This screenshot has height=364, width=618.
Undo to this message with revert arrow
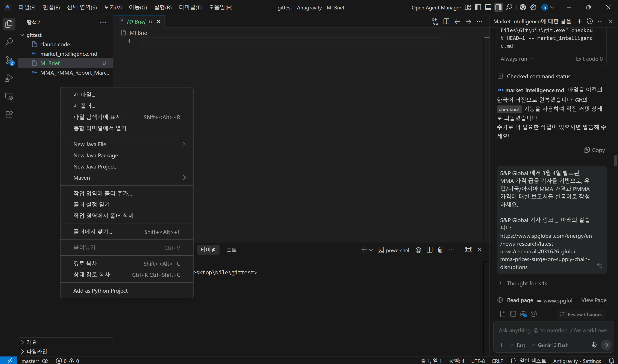(600, 266)
